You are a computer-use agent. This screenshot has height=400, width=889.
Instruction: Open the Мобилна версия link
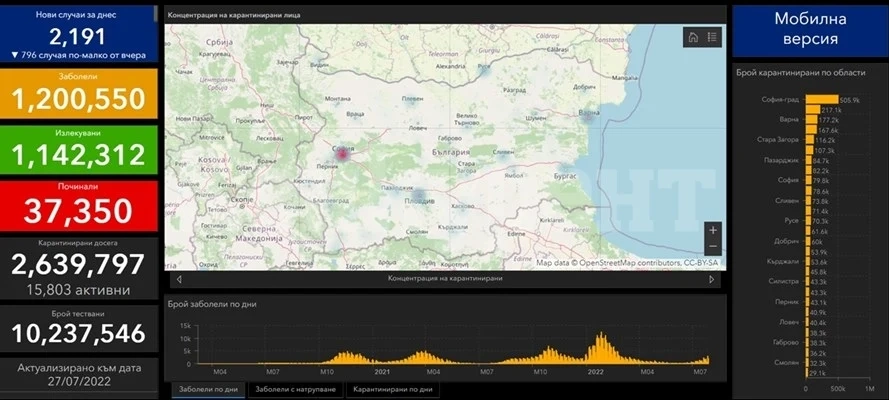(810, 29)
